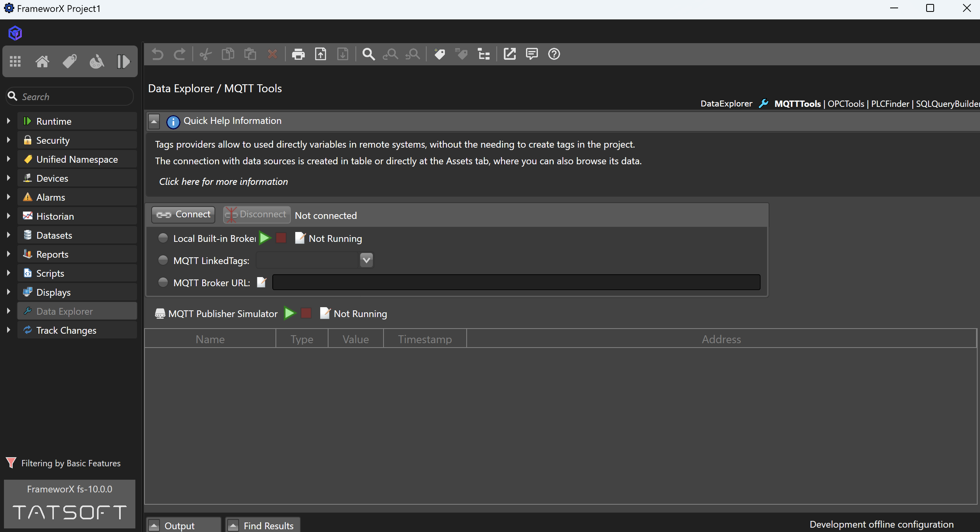Open the MQTT LinkedTags dropdown

(367, 260)
